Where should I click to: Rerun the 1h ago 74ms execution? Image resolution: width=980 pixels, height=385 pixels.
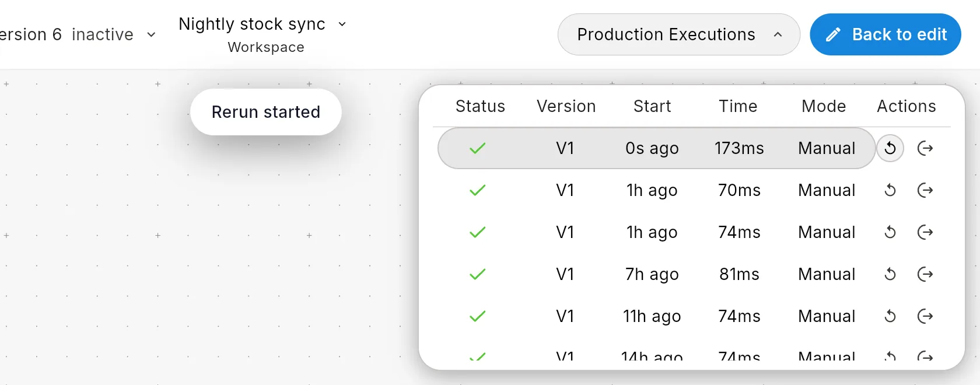point(890,232)
